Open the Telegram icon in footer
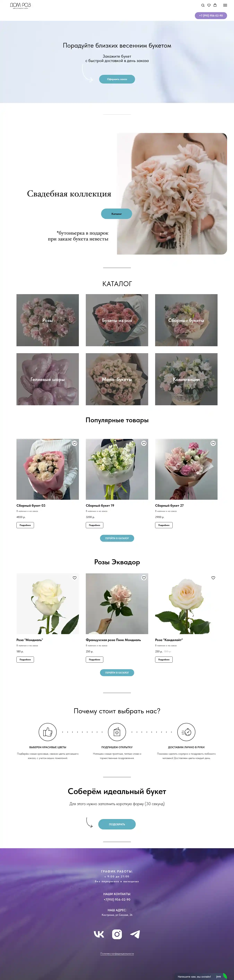The image size is (234, 980). coord(135,934)
